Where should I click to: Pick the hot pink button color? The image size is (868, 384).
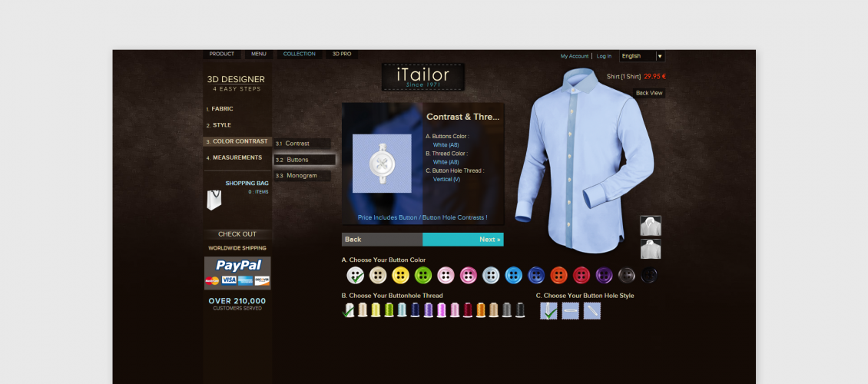pyautogui.click(x=469, y=275)
